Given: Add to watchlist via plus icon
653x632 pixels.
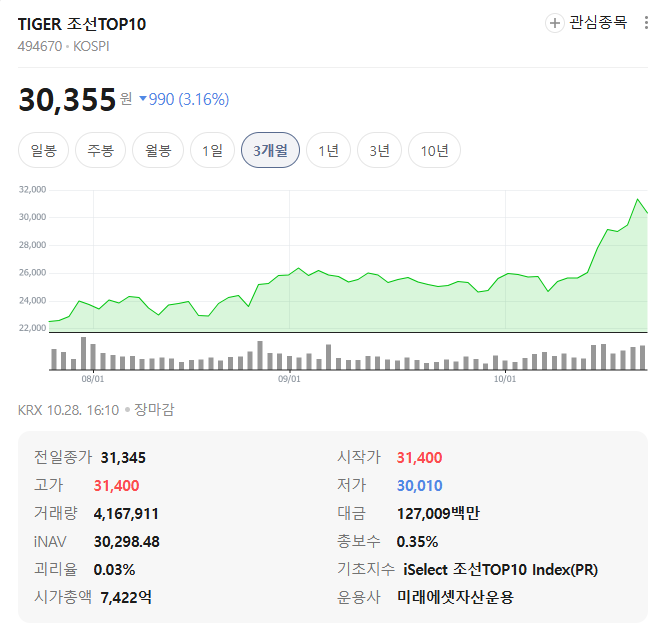Looking at the screenshot, I should [x=554, y=23].
